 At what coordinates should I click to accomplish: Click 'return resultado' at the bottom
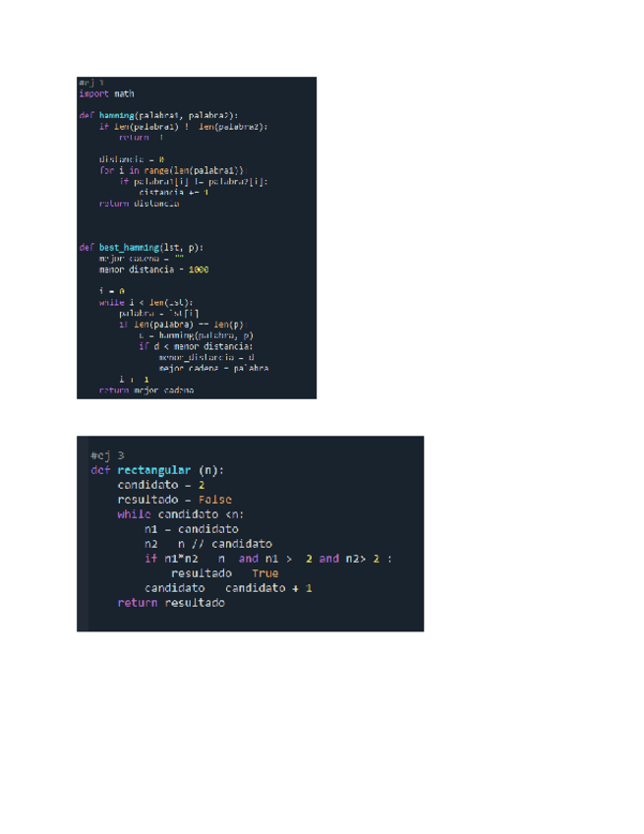(x=171, y=603)
